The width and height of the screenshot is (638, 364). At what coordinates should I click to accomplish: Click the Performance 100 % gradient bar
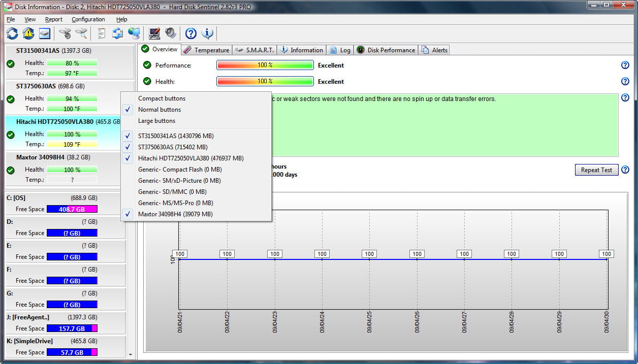point(265,65)
